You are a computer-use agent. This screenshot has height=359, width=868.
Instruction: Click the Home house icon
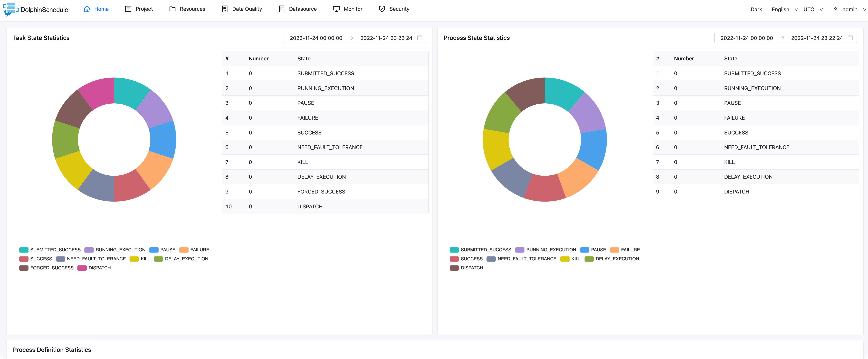coord(87,9)
